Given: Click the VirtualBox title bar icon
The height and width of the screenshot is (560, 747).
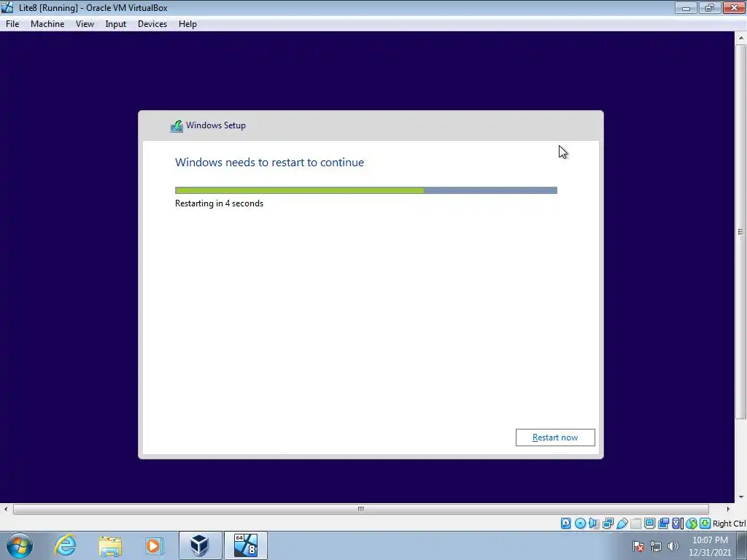Looking at the screenshot, I should pyautogui.click(x=7, y=7).
